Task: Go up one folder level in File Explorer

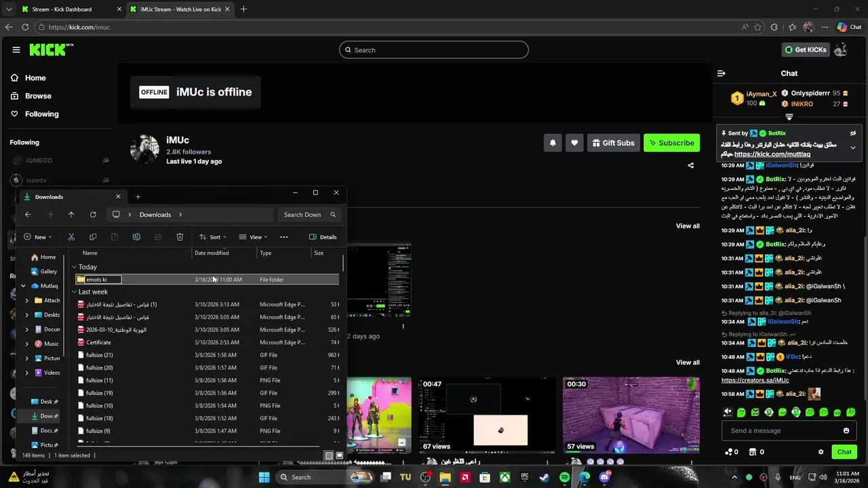Action: [71, 215]
